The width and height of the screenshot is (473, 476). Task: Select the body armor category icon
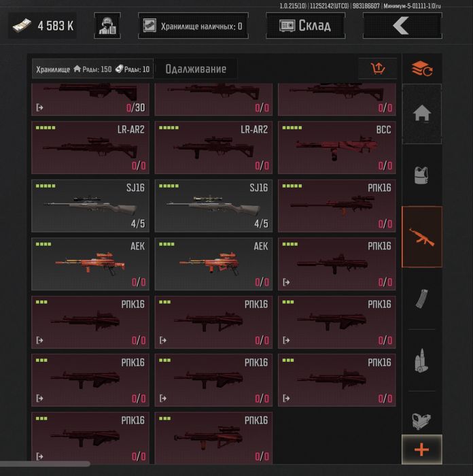tap(422, 175)
